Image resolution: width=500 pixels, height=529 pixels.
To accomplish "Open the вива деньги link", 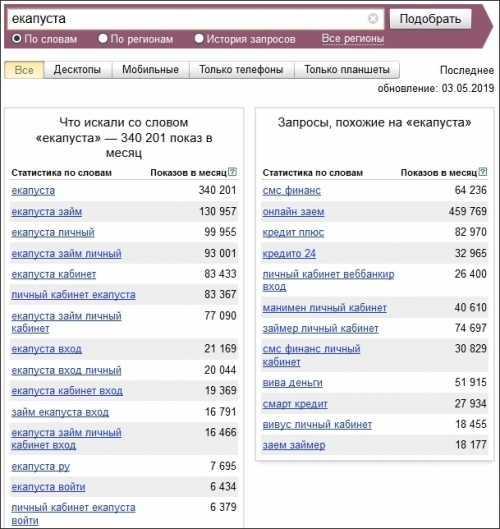I will [293, 383].
